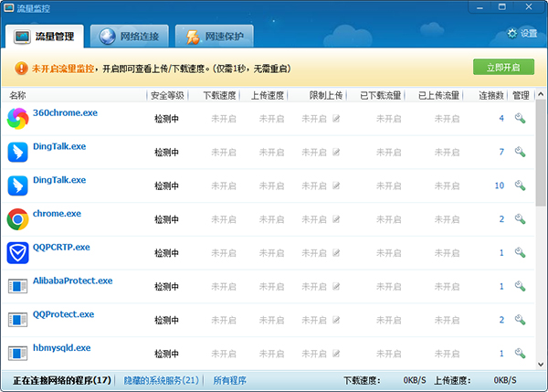Click connection count 7 for DingTalk.exe
548x392 pixels.
coord(501,152)
